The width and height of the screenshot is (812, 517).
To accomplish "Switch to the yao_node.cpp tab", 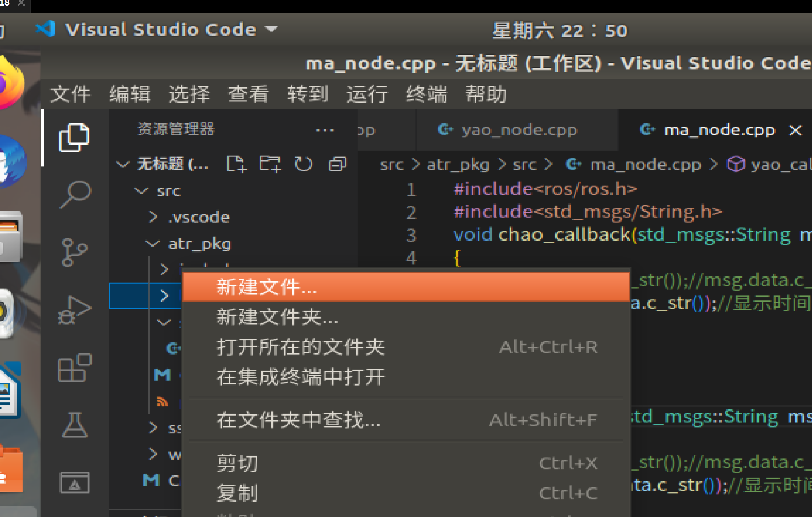I will click(519, 130).
